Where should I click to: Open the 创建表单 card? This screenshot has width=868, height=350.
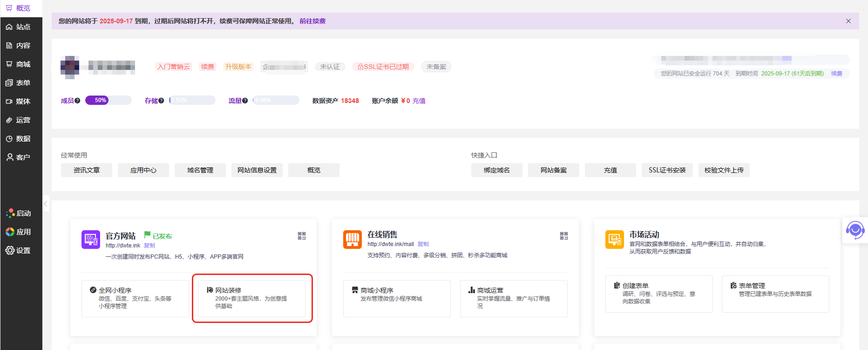coord(658,294)
